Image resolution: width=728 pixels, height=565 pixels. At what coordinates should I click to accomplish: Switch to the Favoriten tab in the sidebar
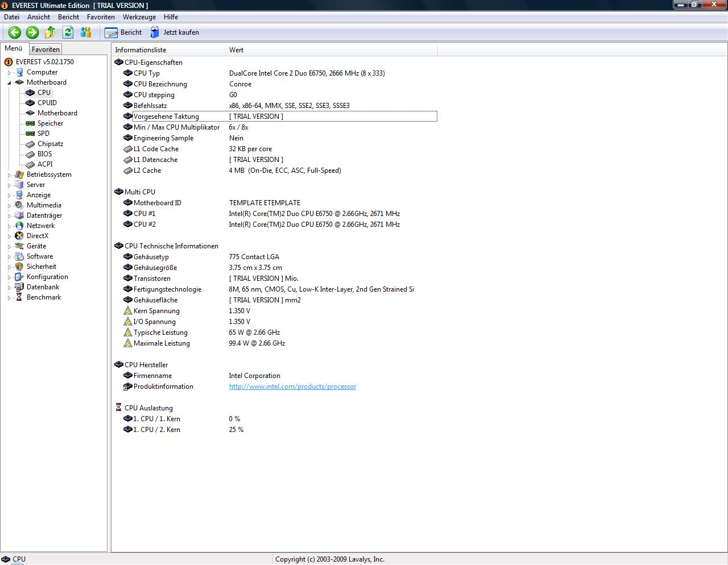tap(45, 49)
